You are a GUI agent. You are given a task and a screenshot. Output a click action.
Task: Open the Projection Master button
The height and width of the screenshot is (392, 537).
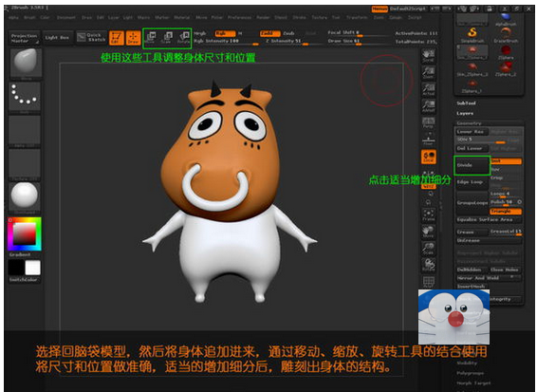click(x=24, y=38)
